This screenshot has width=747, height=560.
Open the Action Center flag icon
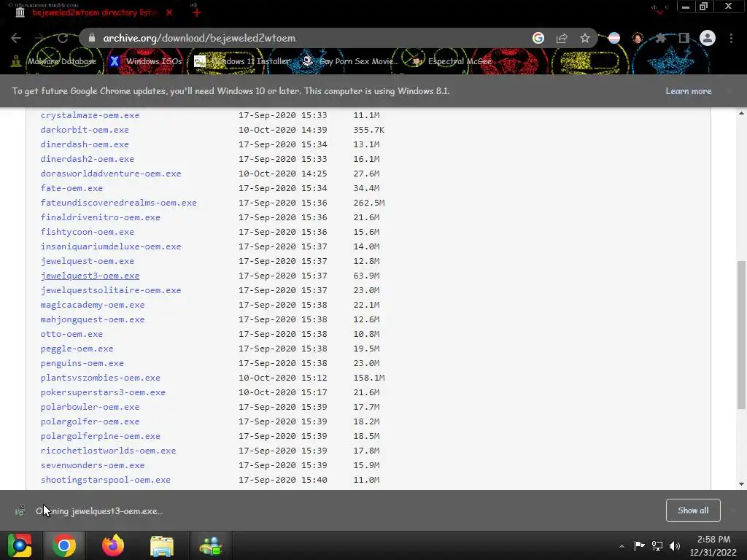639,545
